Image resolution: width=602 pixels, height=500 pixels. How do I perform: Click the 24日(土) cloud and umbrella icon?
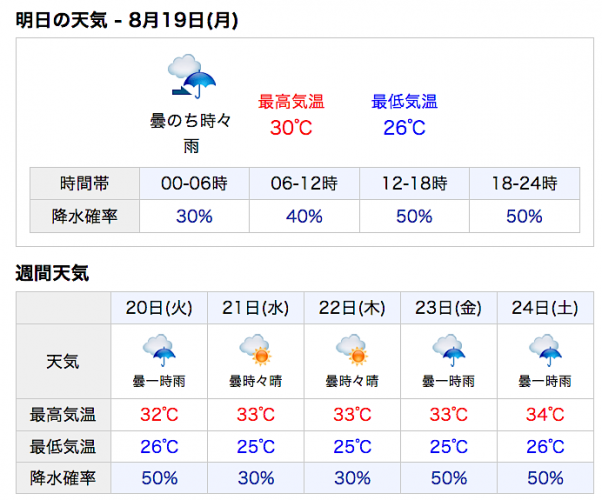click(x=545, y=350)
